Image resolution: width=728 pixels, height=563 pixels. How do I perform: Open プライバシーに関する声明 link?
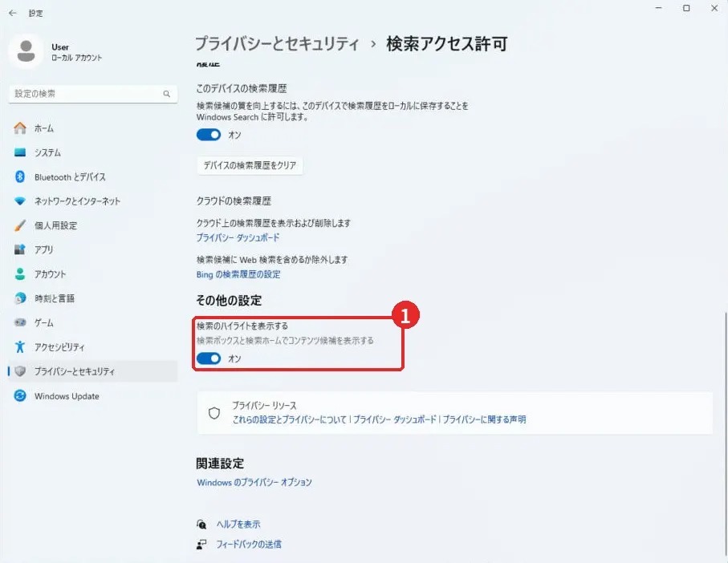pyautogui.click(x=484, y=419)
